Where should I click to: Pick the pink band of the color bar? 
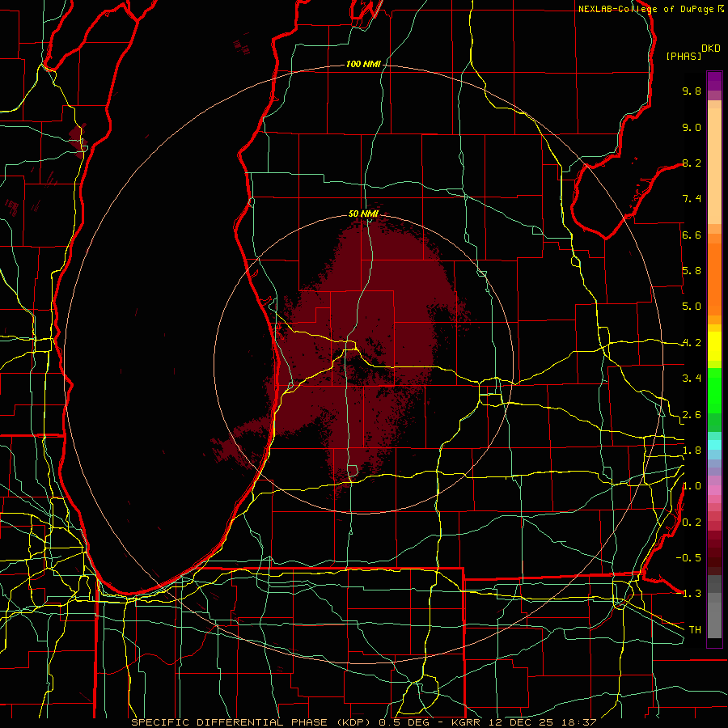[714, 490]
